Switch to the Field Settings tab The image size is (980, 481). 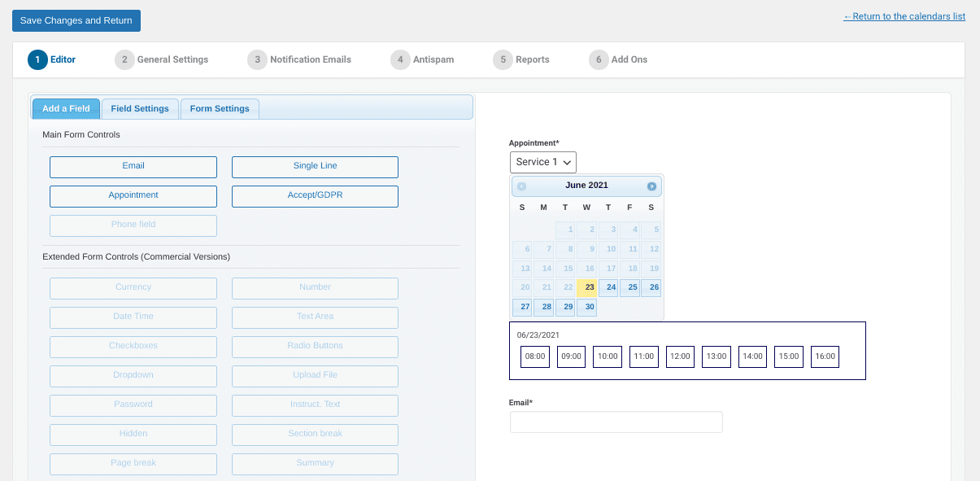coord(140,108)
